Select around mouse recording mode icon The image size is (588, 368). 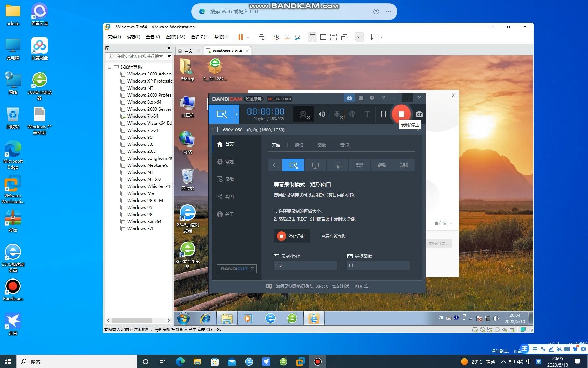click(337, 165)
